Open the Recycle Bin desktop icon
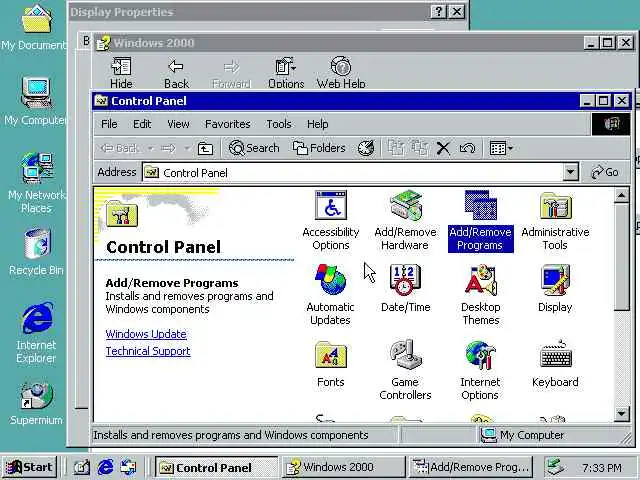 (x=36, y=252)
